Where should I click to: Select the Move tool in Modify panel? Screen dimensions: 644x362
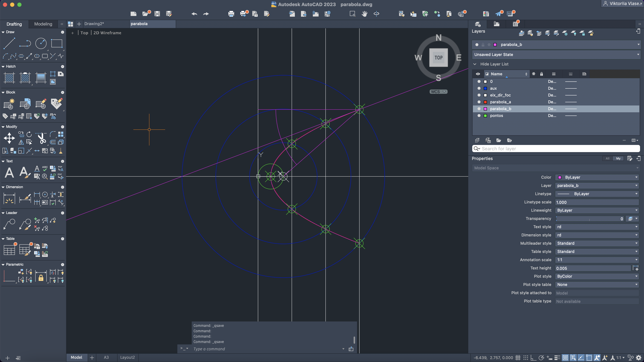(9, 138)
